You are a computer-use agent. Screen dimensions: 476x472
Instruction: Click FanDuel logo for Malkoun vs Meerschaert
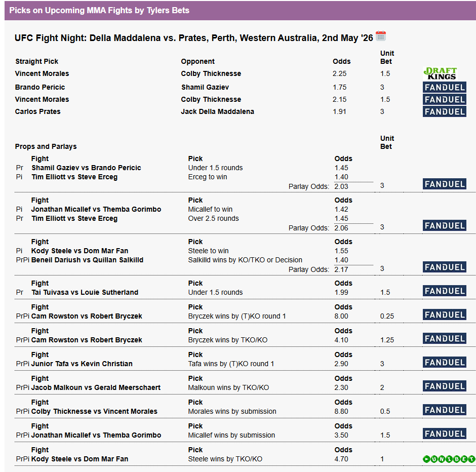(x=445, y=386)
